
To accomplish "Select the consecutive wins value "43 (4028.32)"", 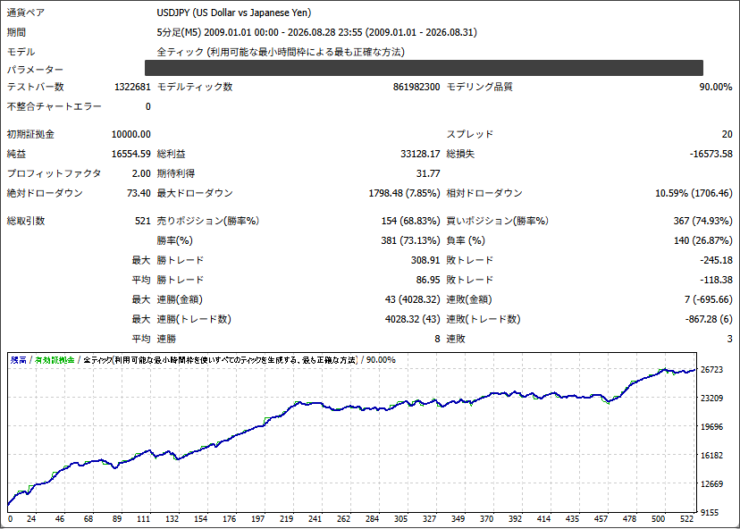I will pyautogui.click(x=412, y=300).
